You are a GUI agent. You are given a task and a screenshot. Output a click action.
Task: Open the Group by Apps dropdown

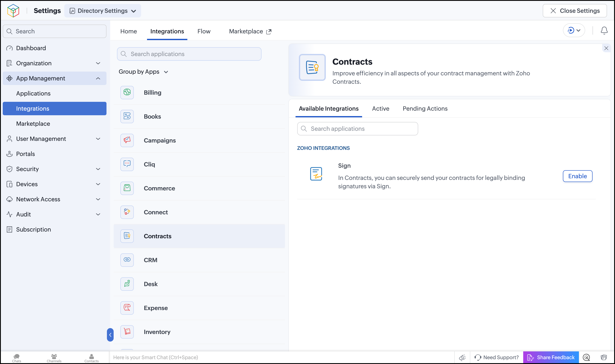click(x=143, y=72)
